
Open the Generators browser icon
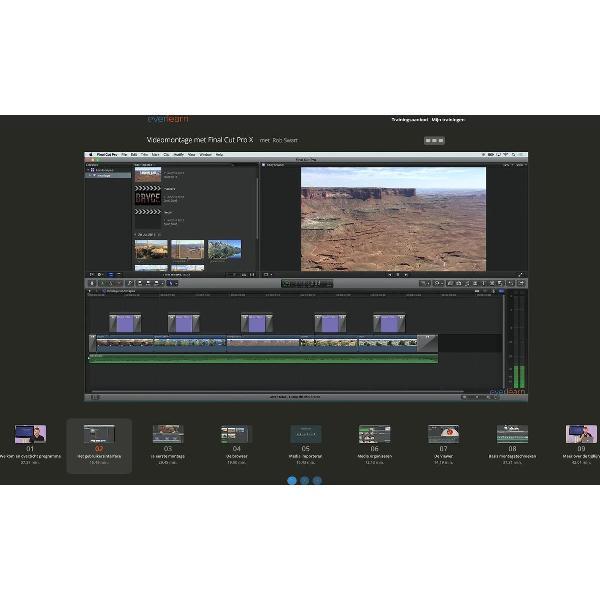[x=492, y=283]
